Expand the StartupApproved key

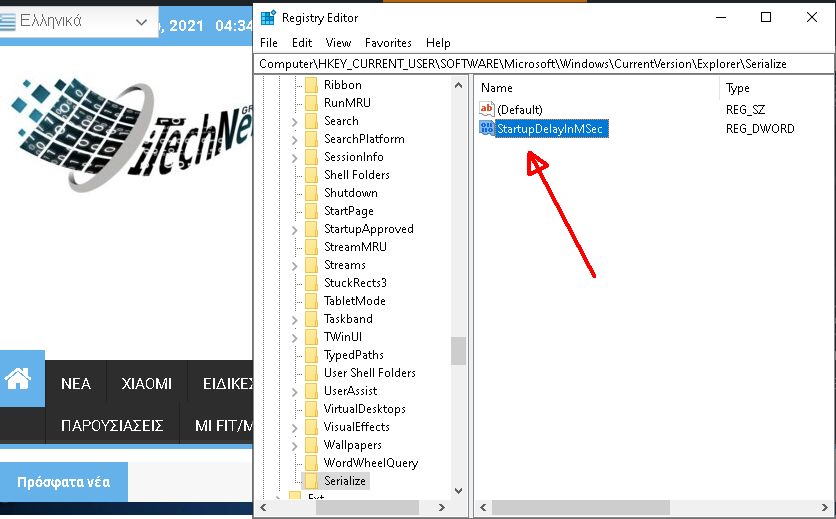tap(295, 230)
